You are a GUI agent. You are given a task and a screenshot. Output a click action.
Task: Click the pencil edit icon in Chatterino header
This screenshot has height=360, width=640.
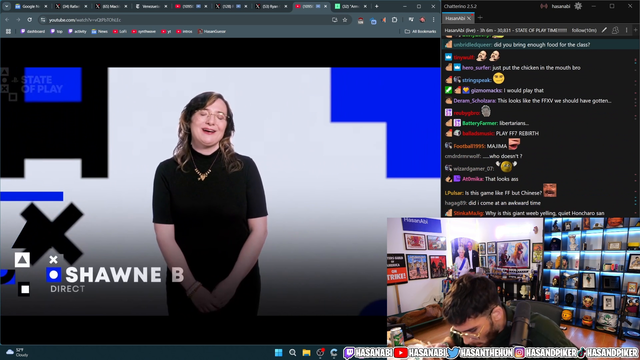click(604, 30)
